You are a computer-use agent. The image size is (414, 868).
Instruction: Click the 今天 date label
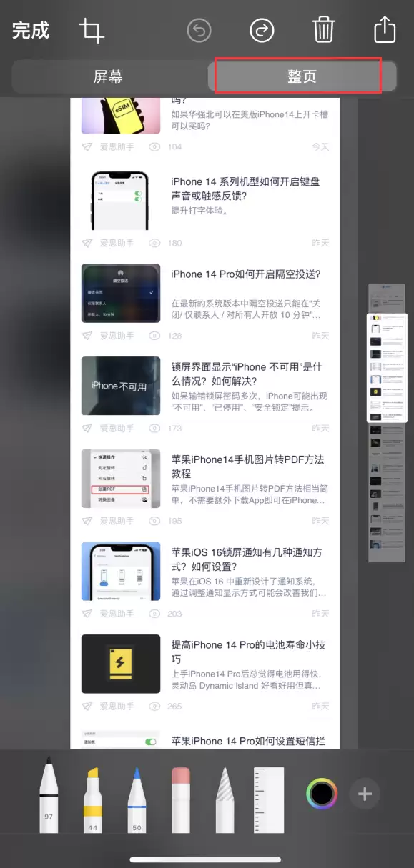click(320, 146)
